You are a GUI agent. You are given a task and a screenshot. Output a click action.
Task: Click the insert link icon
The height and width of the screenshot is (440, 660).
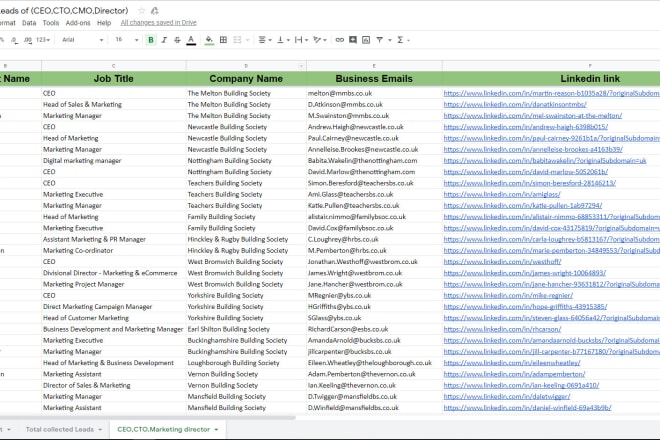click(340, 40)
